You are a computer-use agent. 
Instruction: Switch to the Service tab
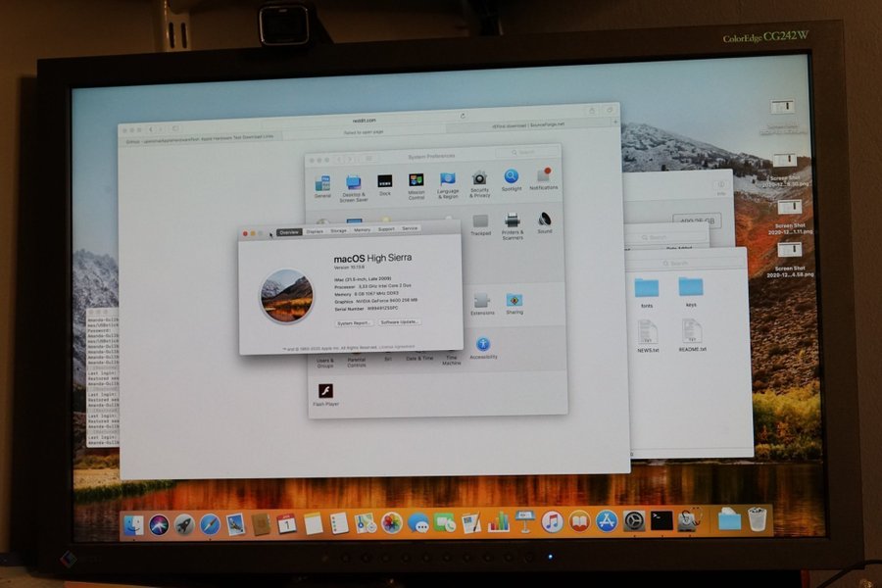point(410,228)
